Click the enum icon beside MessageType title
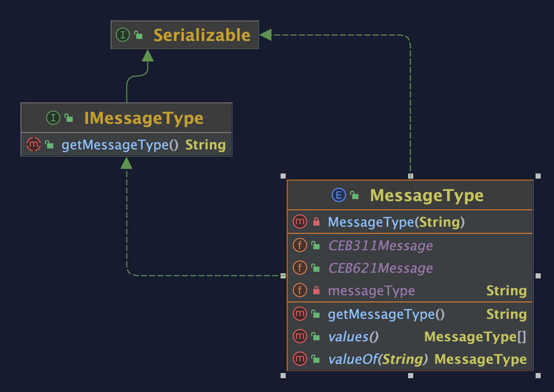Screen dimensions: 554x392 (x=338, y=195)
